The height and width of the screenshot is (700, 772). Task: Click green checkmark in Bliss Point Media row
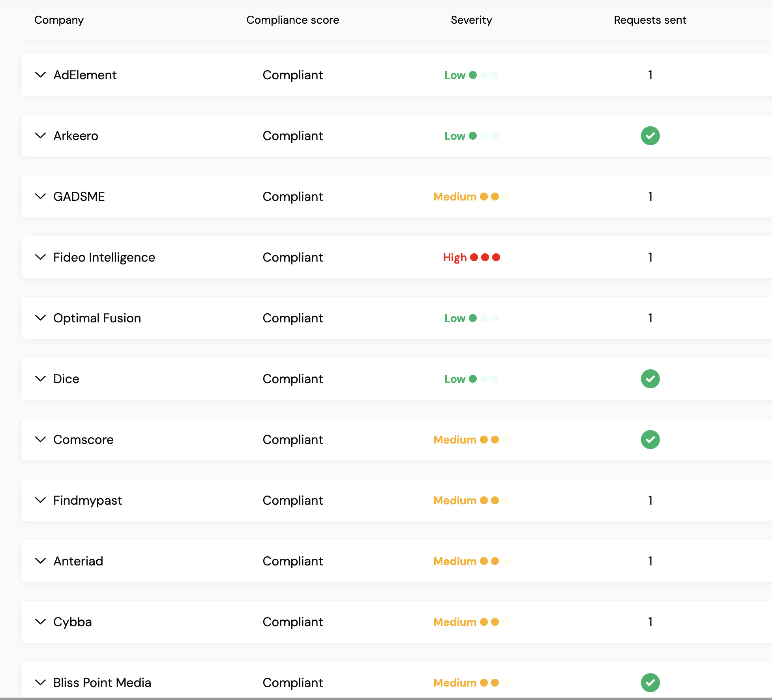tap(650, 683)
